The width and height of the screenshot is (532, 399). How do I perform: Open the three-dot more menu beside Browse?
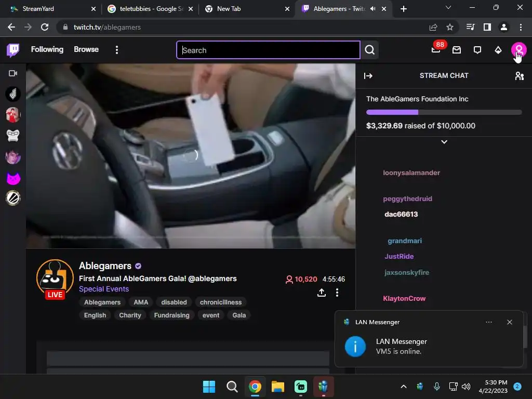(x=117, y=50)
